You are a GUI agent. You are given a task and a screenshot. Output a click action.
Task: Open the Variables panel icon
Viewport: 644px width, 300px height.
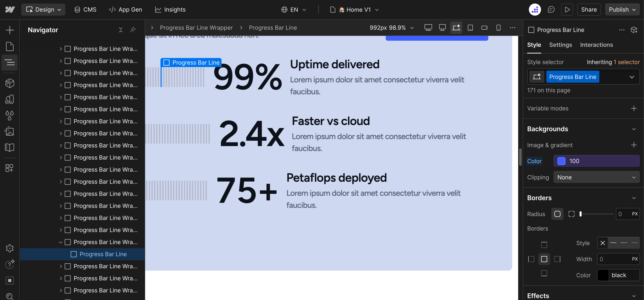tap(10, 99)
